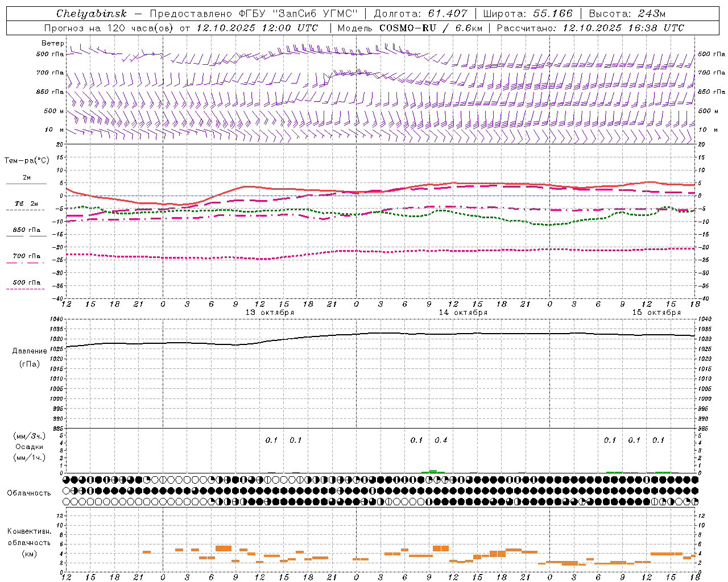Click the '500 м' wind level label on the left

pos(55,111)
